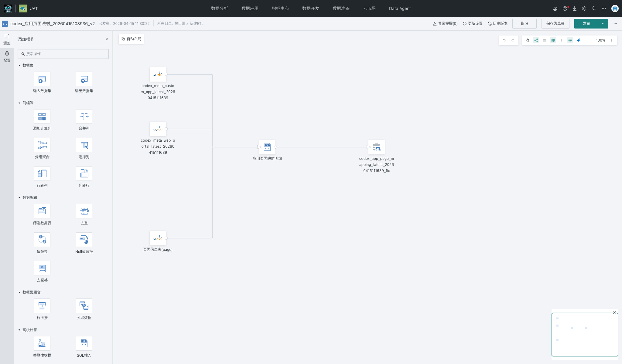This screenshot has height=364, width=622.
Task: Select the hand pan tool
Action: (528, 40)
